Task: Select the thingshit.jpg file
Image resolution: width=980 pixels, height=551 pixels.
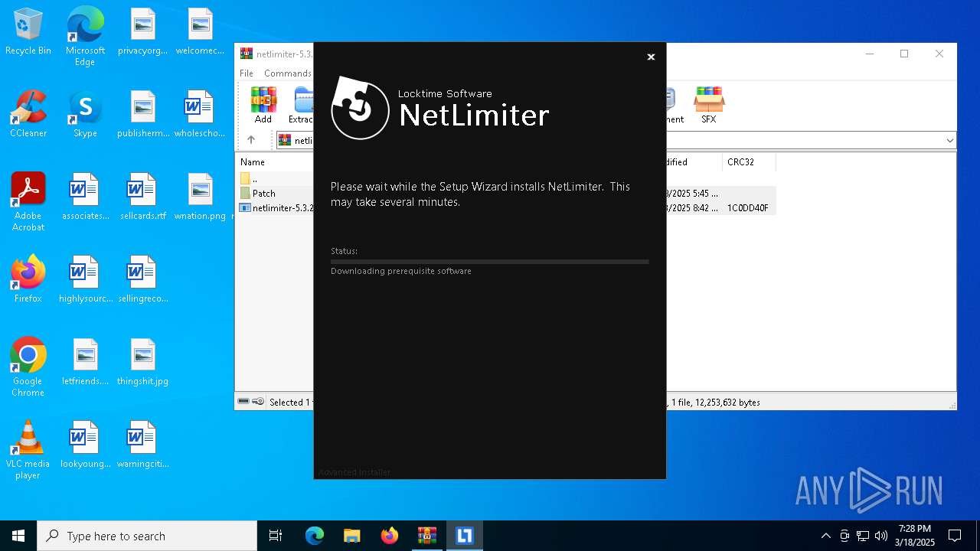Action: pos(142,362)
